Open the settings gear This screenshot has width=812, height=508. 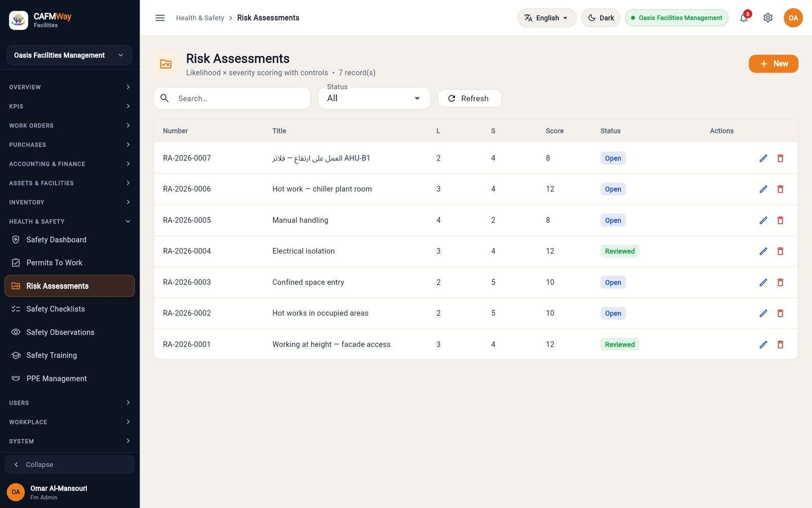(768, 18)
